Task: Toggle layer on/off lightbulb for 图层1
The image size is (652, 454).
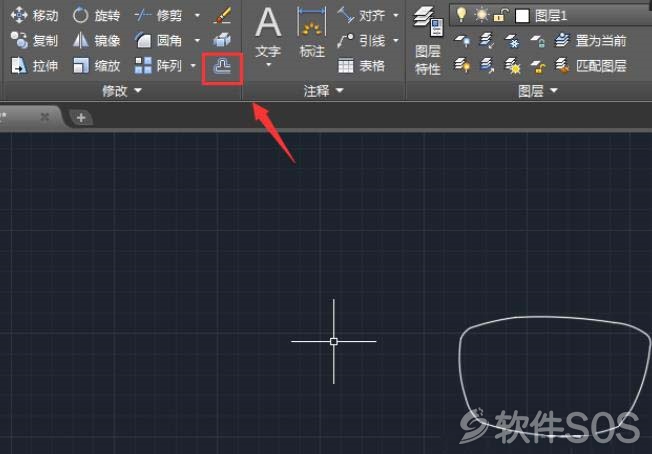Action: [461, 15]
